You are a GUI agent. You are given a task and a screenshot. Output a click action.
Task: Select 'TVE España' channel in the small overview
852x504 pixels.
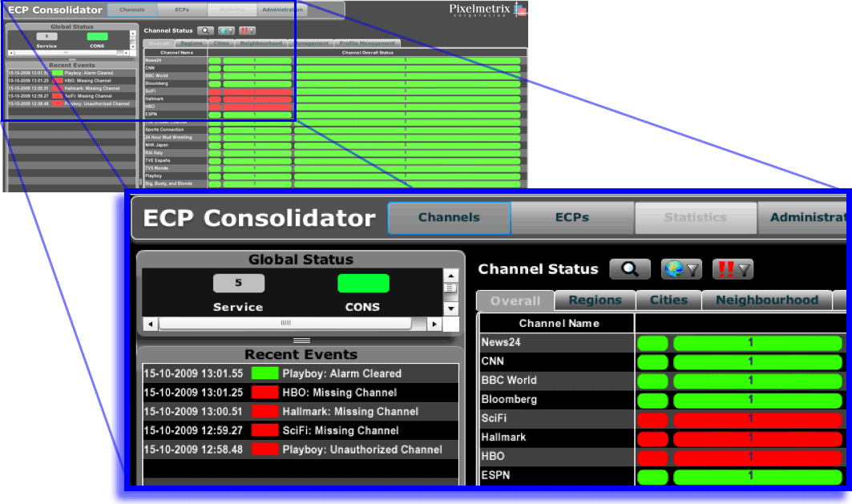click(158, 160)
